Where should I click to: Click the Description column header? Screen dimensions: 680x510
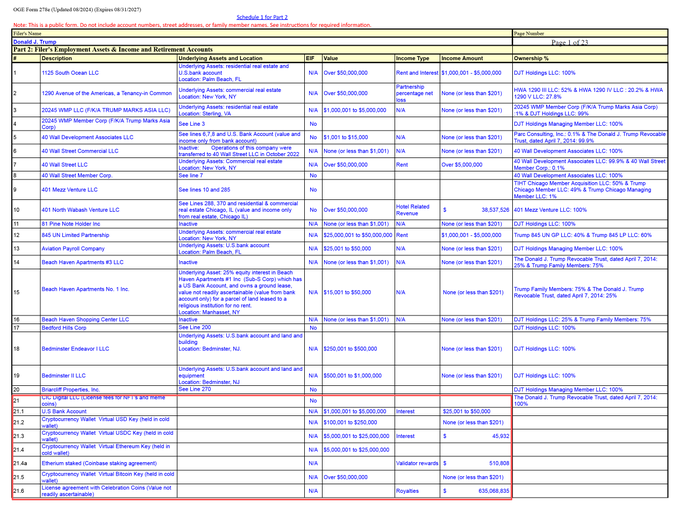click(x=57, y=58)
